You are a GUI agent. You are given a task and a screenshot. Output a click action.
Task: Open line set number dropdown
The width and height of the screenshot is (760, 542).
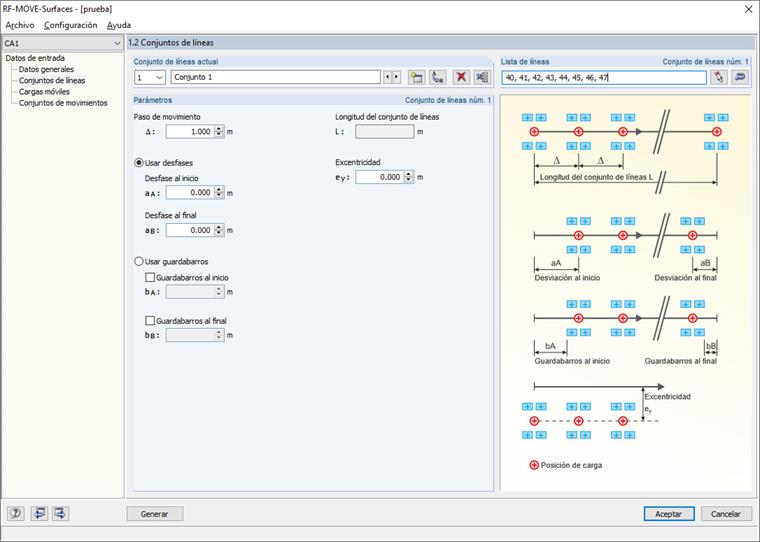click(159, 78)
